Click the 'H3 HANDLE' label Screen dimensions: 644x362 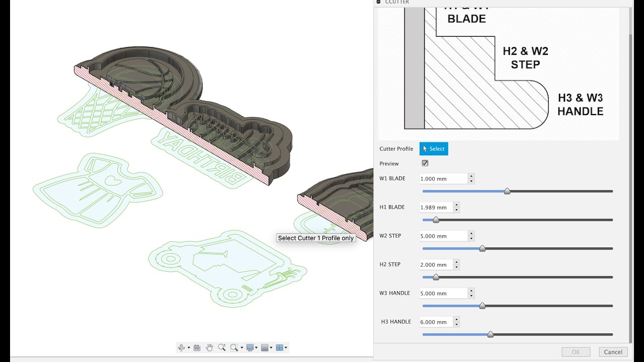click(x=396, y=322)
